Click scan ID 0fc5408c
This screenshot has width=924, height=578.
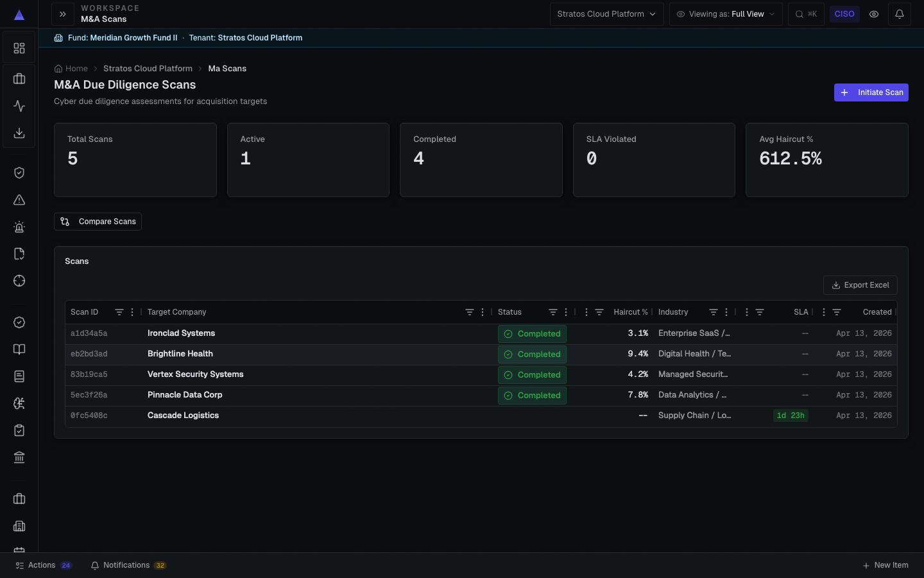[89, 416]
